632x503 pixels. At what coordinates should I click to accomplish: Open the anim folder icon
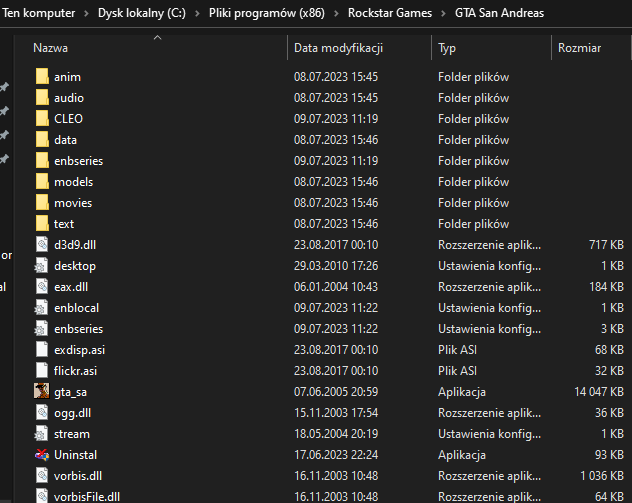42,76
